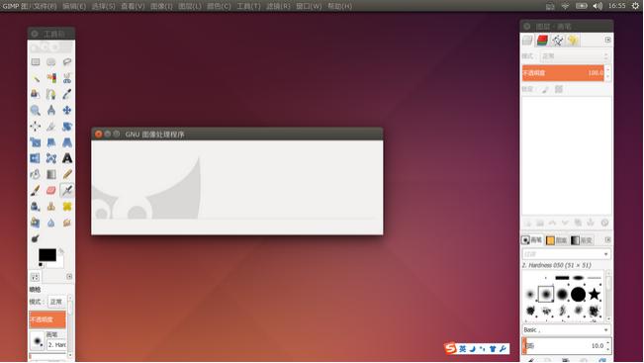The height and width of the screenshot is (363, 644).
Task: Select the Ink tool
Action: coord(36,206)
